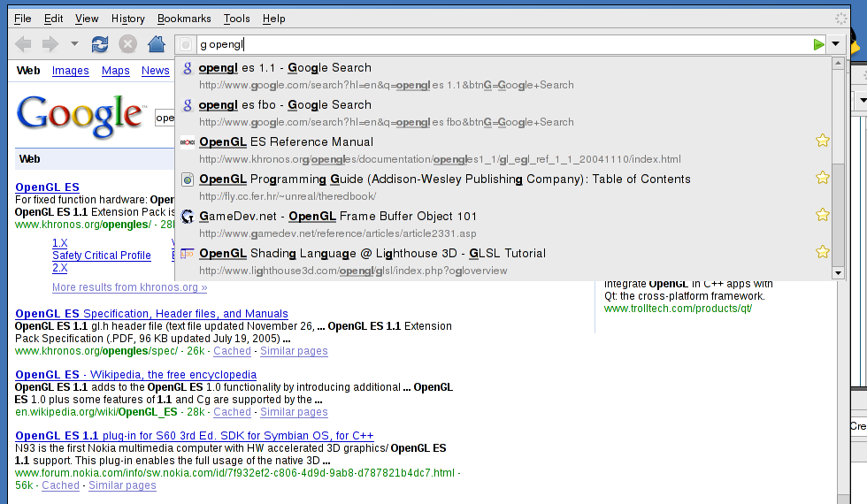
Task: Open the Help menu
Action: (x=273, y=19)
